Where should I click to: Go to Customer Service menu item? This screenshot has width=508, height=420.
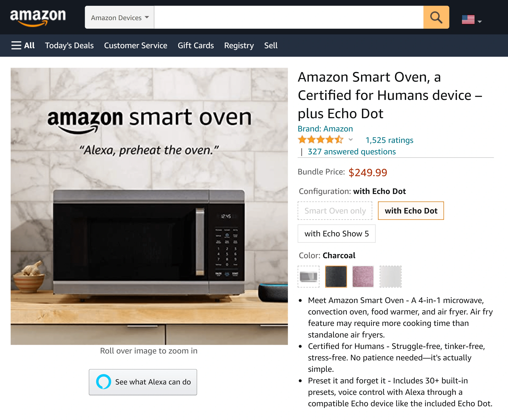135,45
